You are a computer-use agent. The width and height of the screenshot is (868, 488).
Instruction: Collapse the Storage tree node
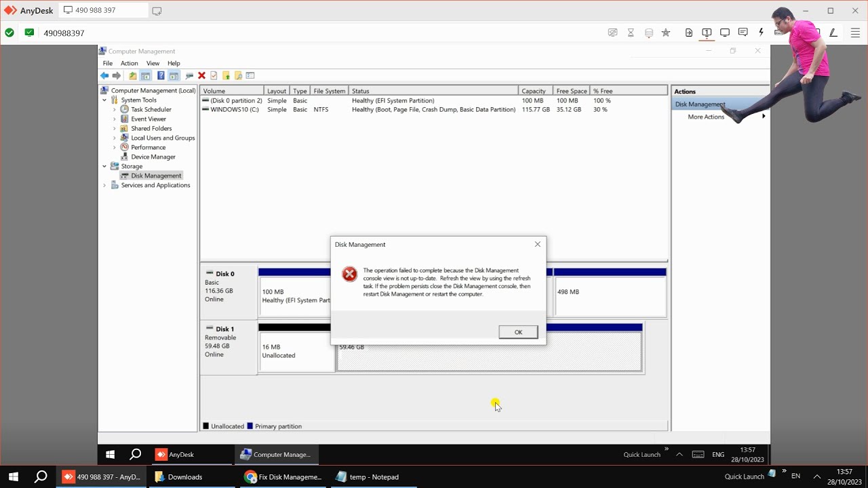click(104, 166)
